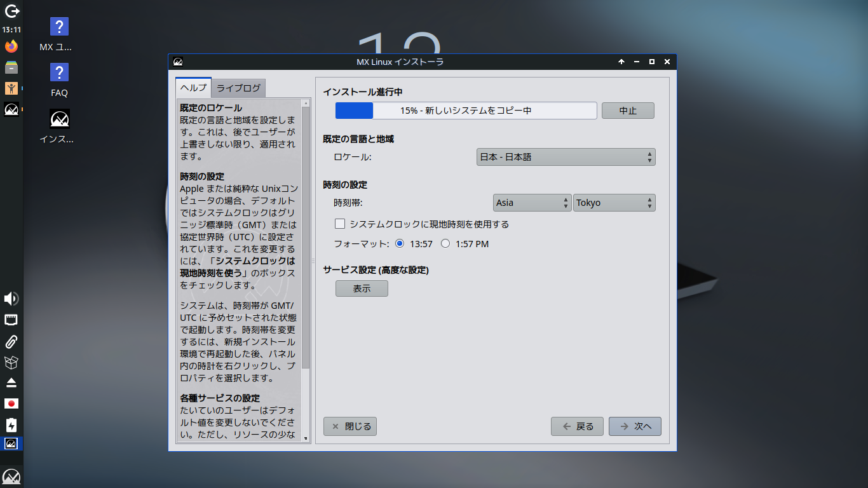The height and width of the screenshot is (488, 868).
Task: Open the インス... installer desktop icon
Action: pos(58,126)
